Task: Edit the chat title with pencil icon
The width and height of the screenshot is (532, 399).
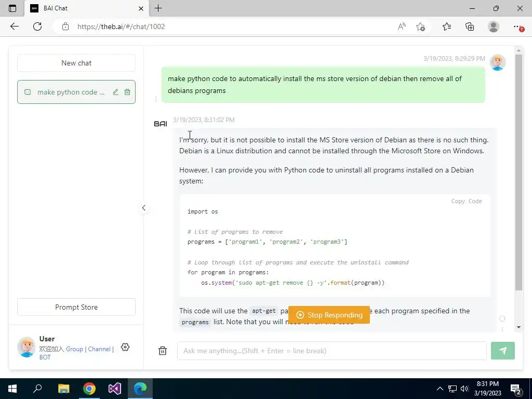Action: point(116,92)
